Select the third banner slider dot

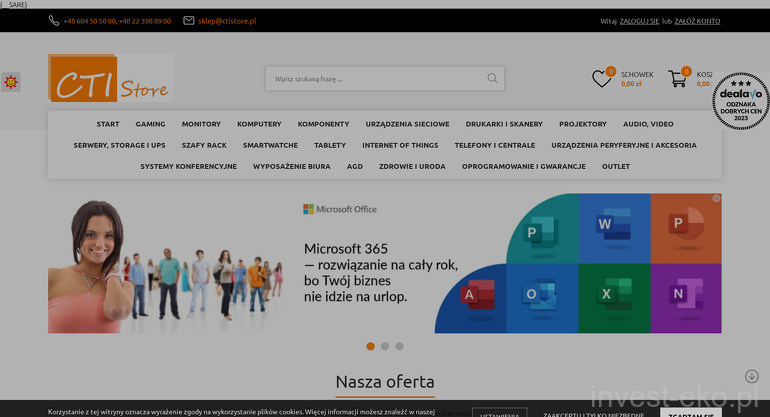399,346
